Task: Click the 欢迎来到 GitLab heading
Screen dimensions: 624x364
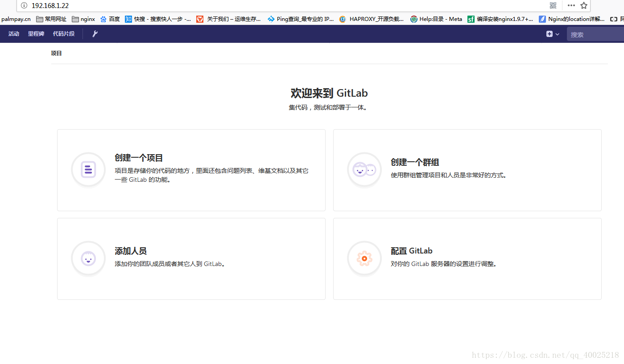Action: coord(329,93)
